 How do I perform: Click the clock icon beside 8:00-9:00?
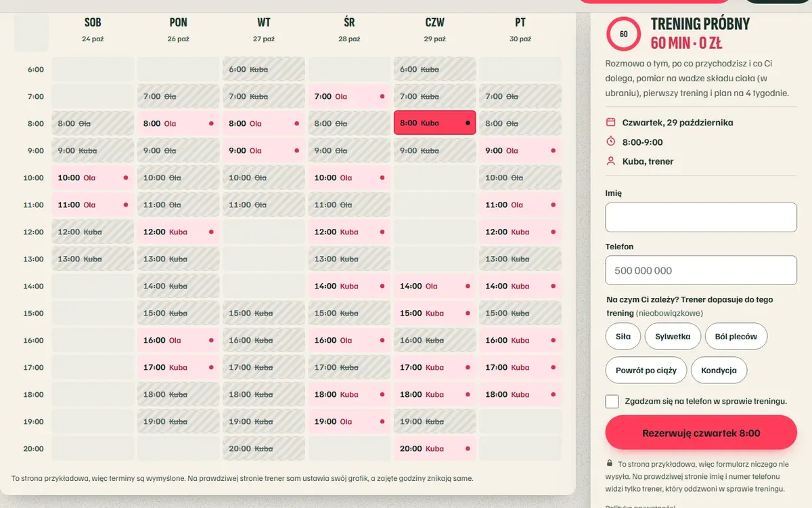click(x=610, y=142)
